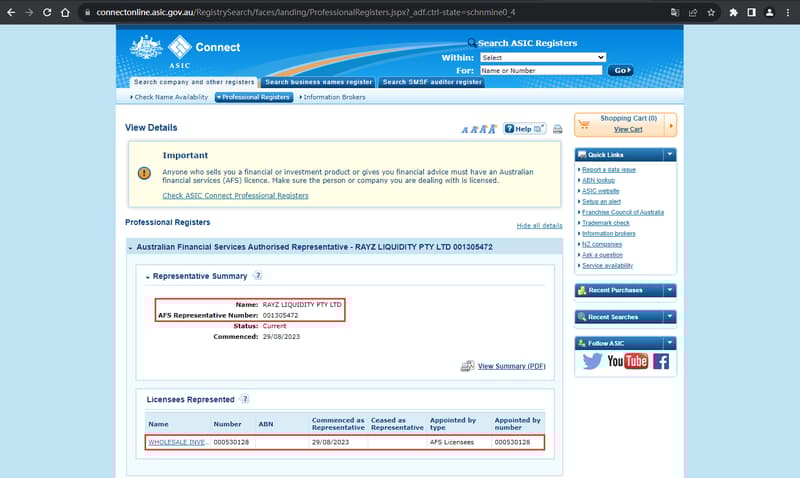The height and width of the screenshot is (478, 800).
Task: Open Search business names register tab
Action: tap(318, 82)
